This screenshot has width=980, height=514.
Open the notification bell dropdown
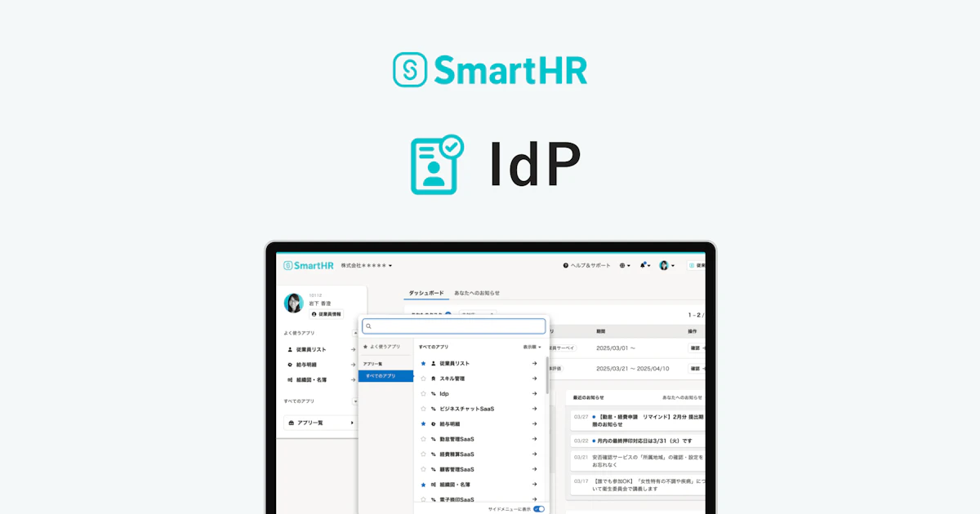pos(645,265)
